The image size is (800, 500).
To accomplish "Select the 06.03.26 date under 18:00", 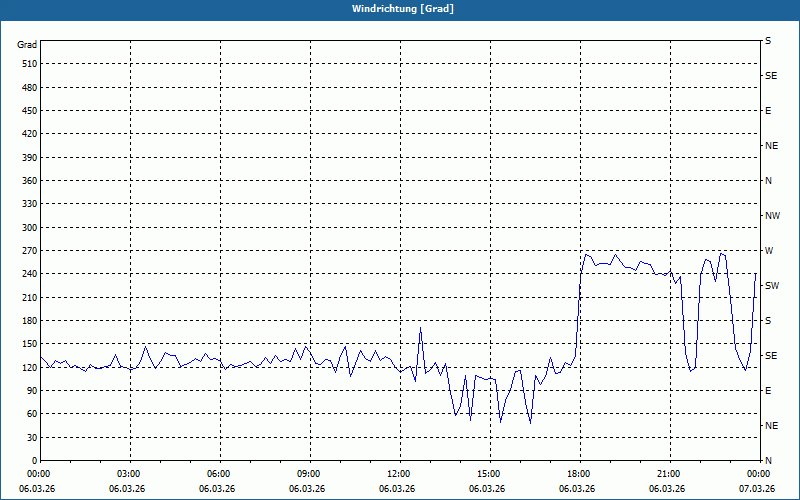I will pyautogui.click(x=577, y=489).
